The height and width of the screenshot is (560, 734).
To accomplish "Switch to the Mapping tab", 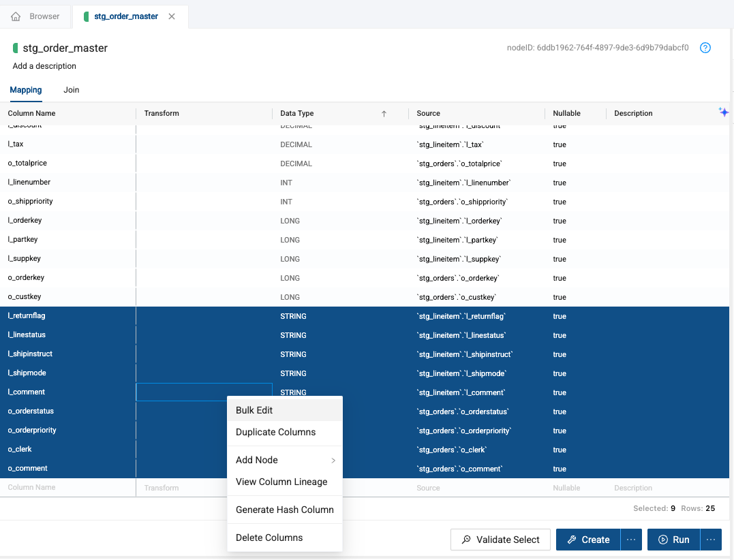I will coord(26,90).
